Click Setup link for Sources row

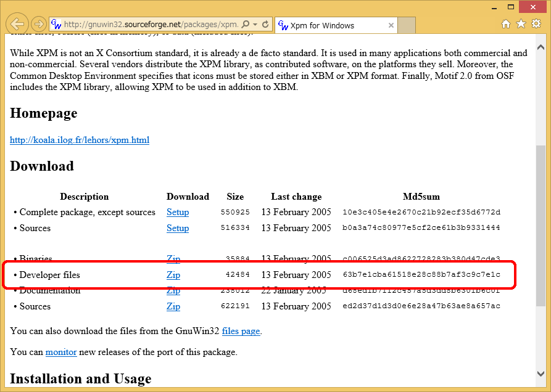178,228
